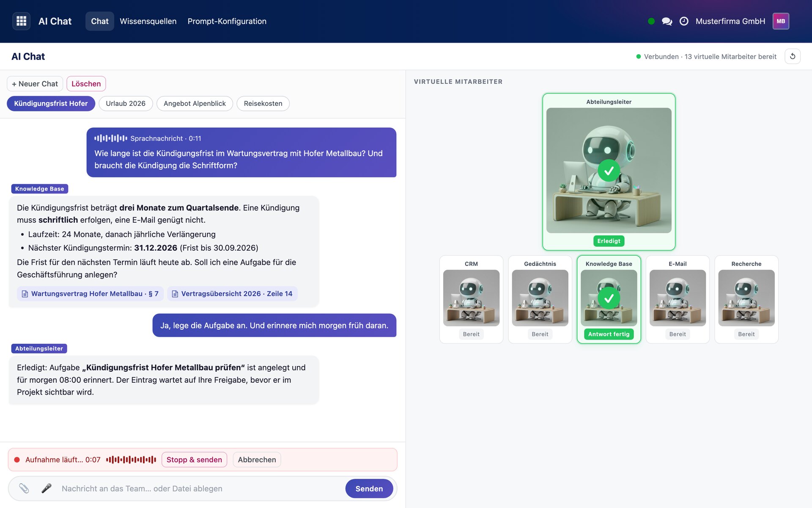Select the E-Mail virtual employee thumbnail
This screenshot has width=812, height=508.
click(678, 298)
